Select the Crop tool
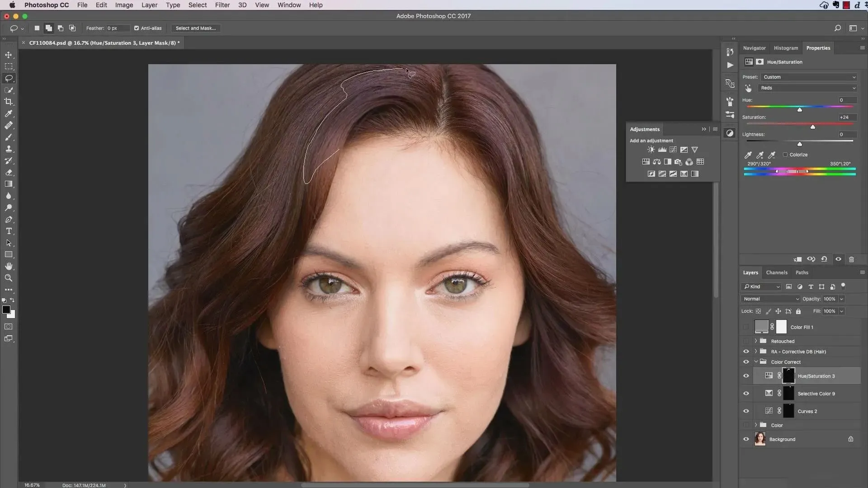Screen dimensions: 868x488 [x=9, y=102]
